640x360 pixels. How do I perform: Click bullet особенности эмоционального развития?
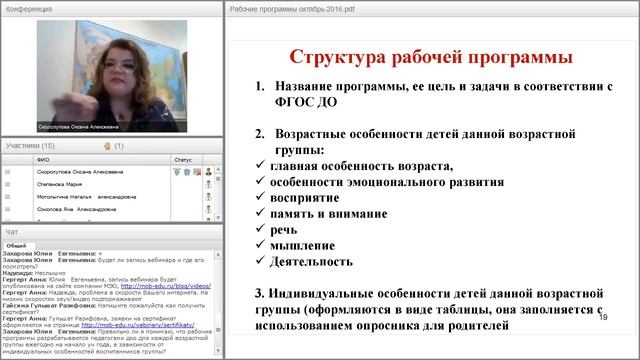tap(387, 182)
